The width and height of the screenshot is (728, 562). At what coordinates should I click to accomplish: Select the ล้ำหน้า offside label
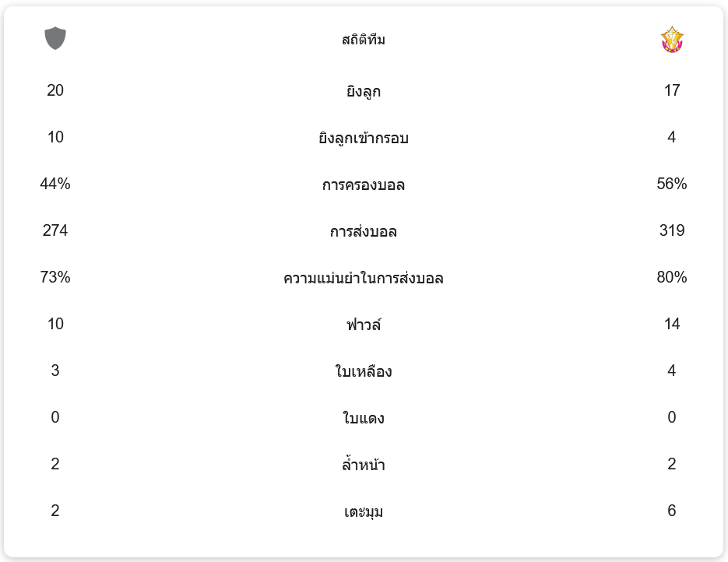(364, 465)
